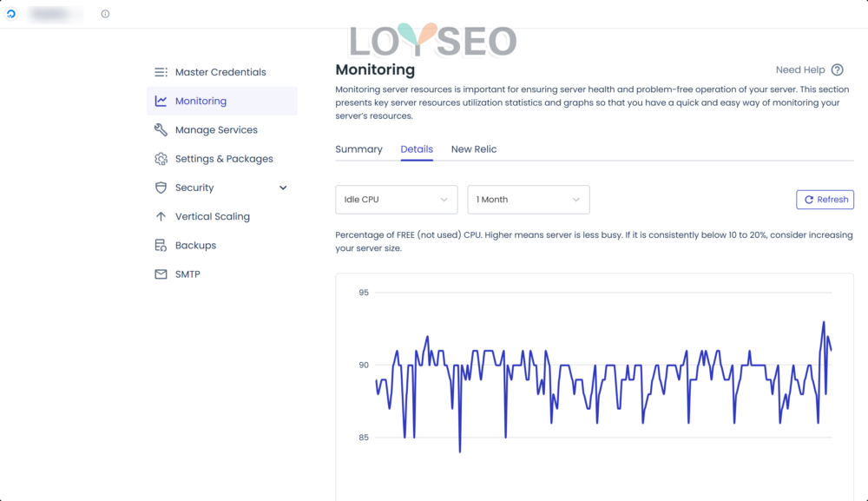The height and width of the screenshot is (501, 868).
Task: Click the Vertical Scaling arrow icon
Action: pos(161,216)
